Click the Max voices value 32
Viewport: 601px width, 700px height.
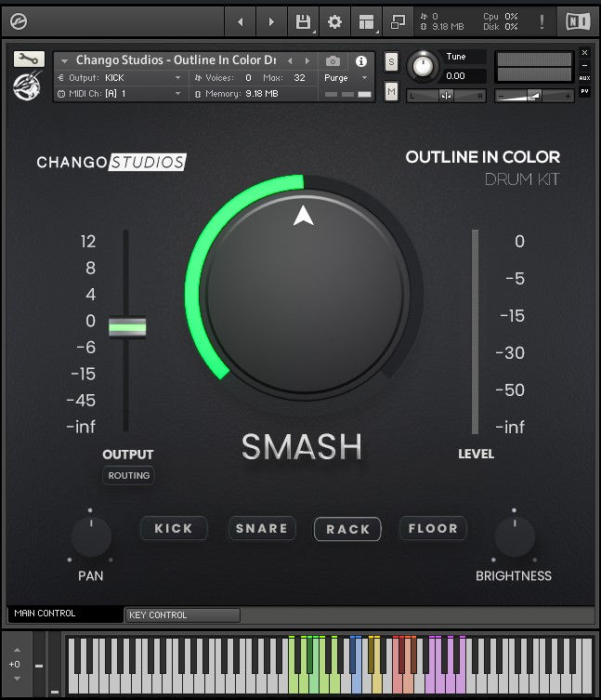(299, 78)
